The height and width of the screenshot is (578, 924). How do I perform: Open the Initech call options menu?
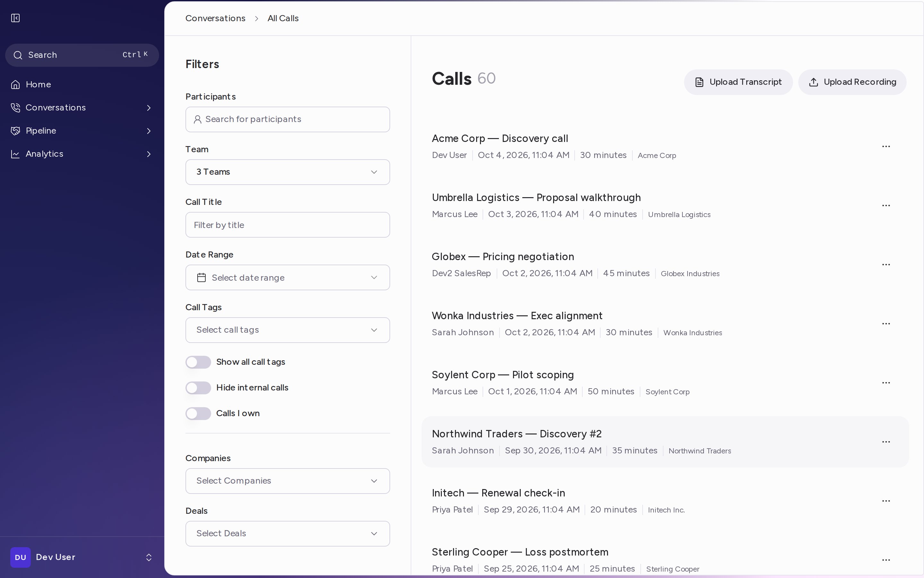tap(886, 501)
